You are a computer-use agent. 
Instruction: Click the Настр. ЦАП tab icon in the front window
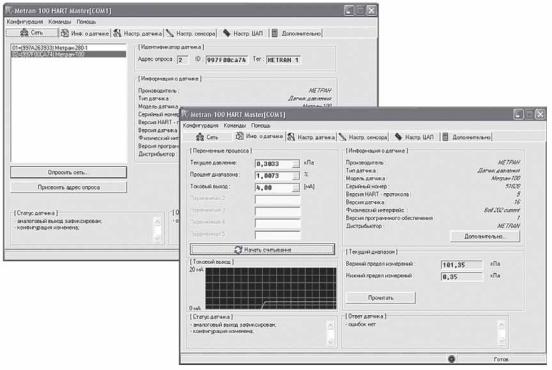click(398, 137)
